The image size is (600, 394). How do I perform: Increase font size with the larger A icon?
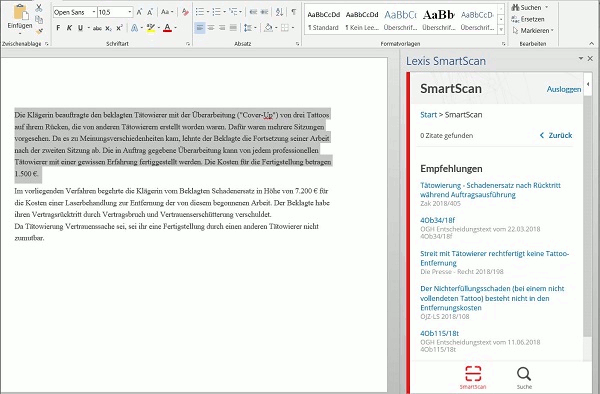point(139,12)
